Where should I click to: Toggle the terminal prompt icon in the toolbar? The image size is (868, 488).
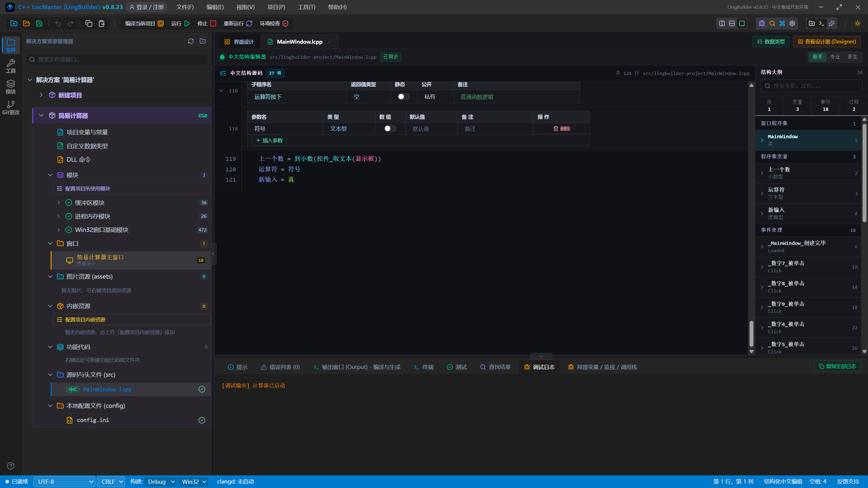[822, 23]
